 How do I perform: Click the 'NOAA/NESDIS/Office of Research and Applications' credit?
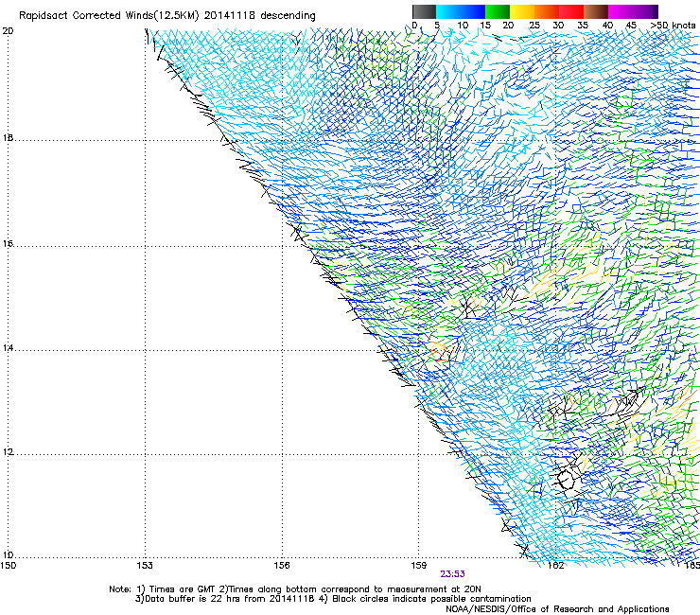(557, 609)
